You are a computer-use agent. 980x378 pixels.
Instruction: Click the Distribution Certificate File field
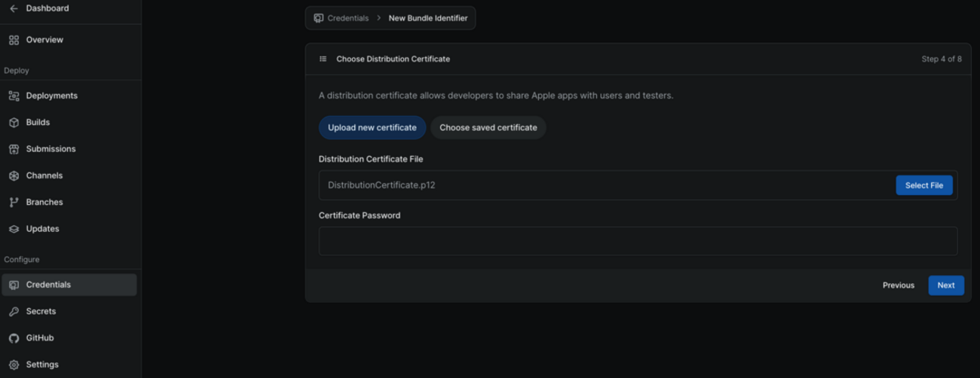point(603,185)
